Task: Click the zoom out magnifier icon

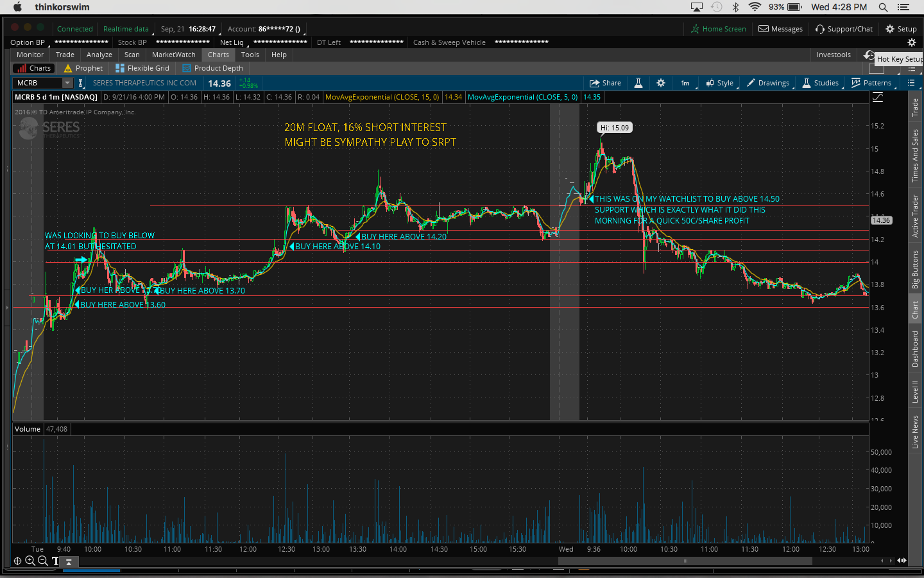Action: (42, 561)
